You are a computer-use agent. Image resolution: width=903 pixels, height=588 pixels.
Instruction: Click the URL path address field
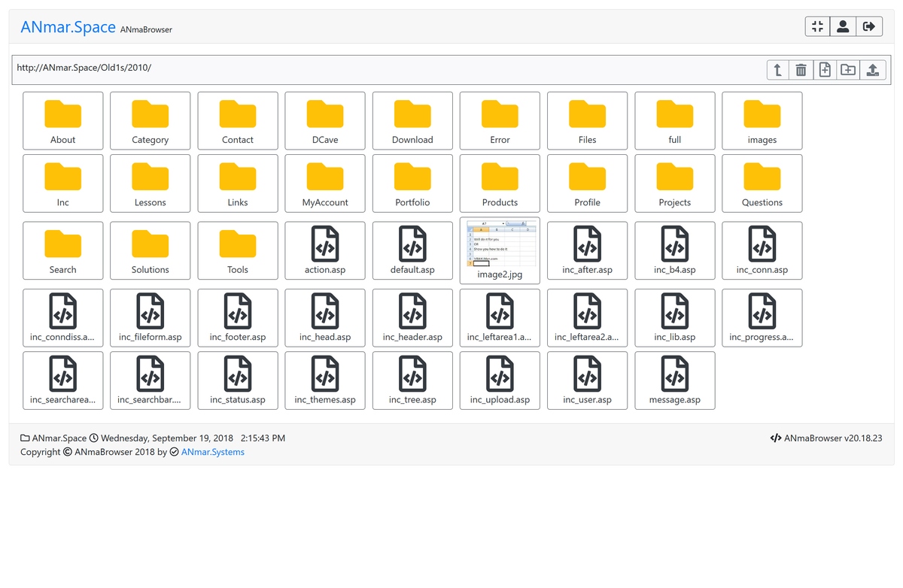click(376, 68)
